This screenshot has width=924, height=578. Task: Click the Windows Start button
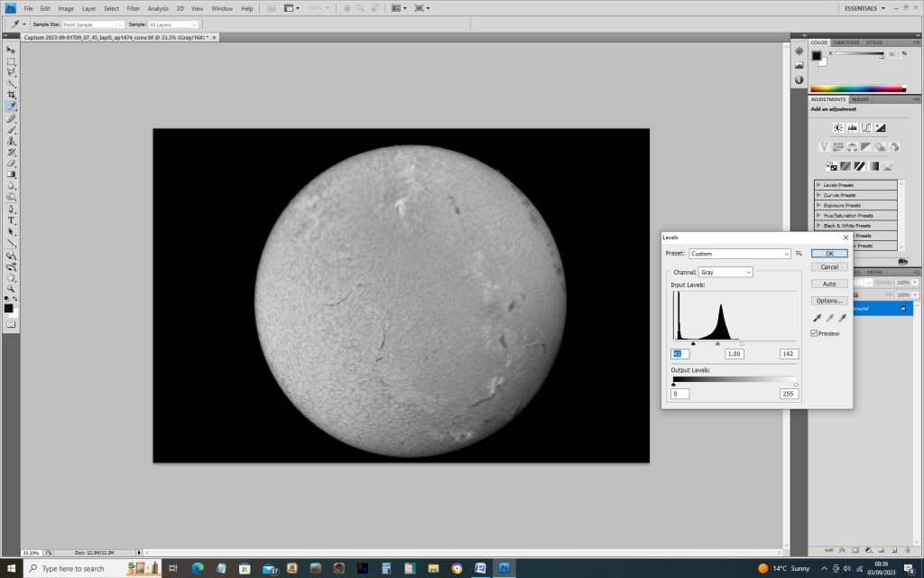click(x=11, y=568)
